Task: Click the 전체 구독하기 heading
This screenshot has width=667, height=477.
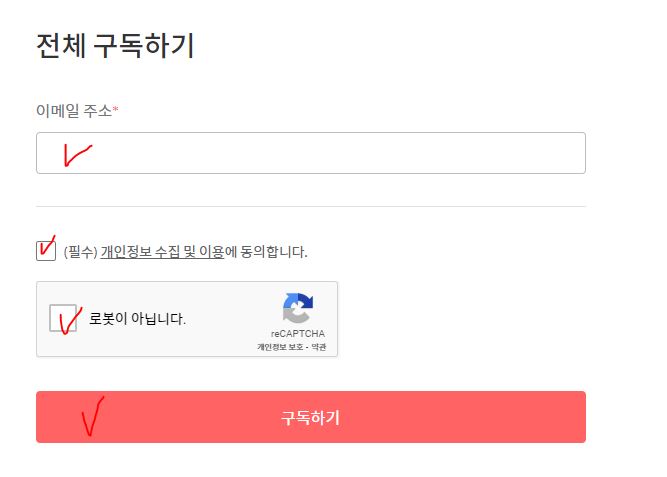Action: coord(115,46)
